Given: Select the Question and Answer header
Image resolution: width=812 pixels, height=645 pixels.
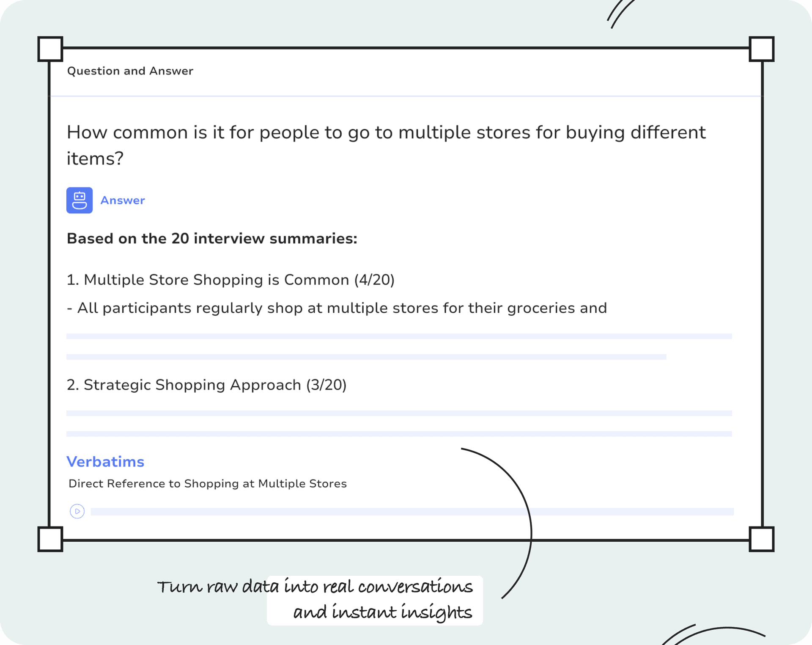Looking at the screenshot, I should [x=130, y=71].
